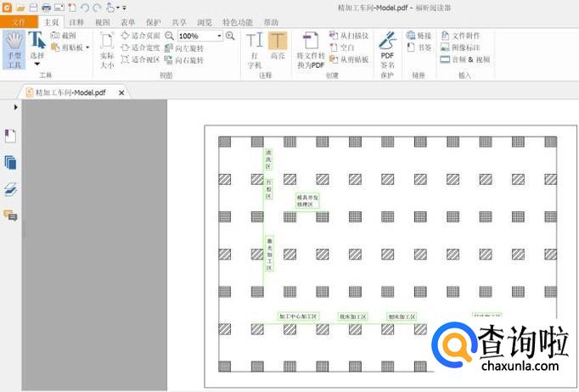579x392 pixels.
Task: Open the Comments panel in sidebar
Action: coord(10,216)
